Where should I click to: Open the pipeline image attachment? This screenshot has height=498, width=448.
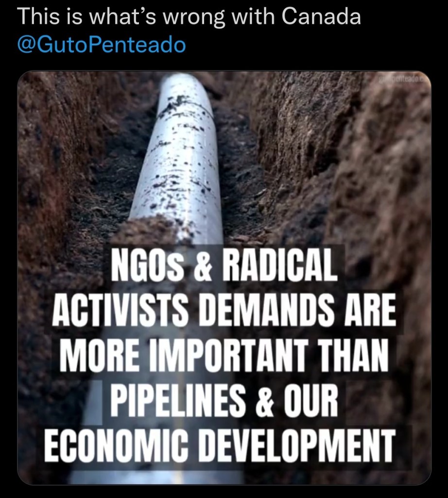click(x=224, y=278)
